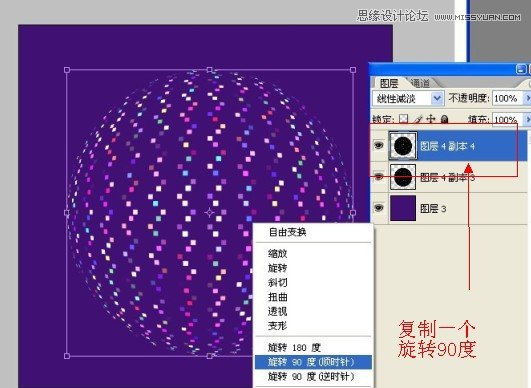Screen dimensions: 531x388
Task: Select layer name 图层 3
Action: 433,208
